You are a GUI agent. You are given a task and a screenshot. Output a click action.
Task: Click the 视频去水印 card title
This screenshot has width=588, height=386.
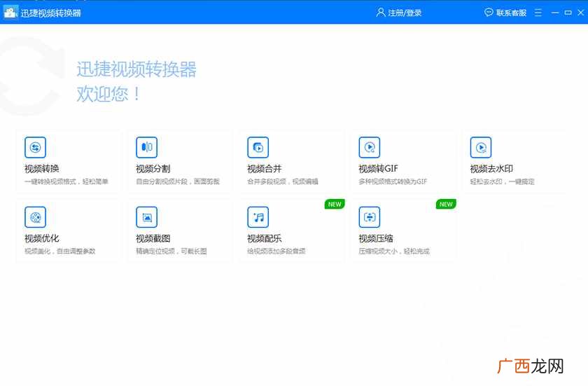click(x=491, y=169)
